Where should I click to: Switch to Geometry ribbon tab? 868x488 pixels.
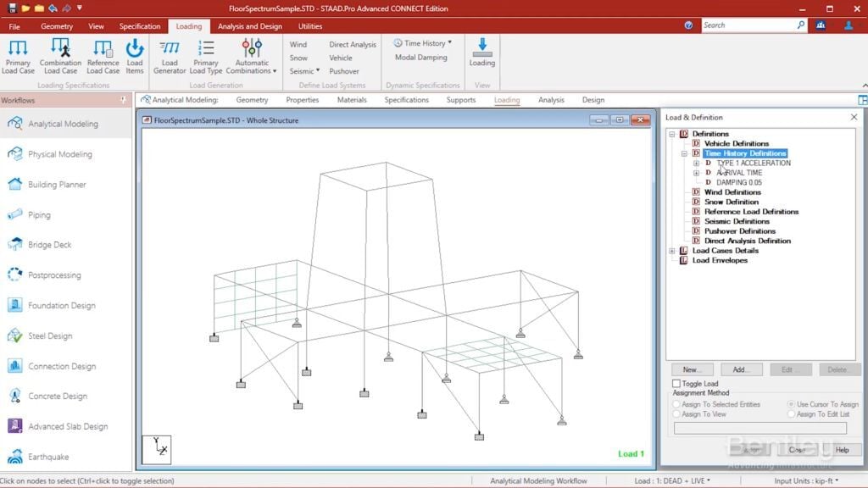[x=57, y=26]
